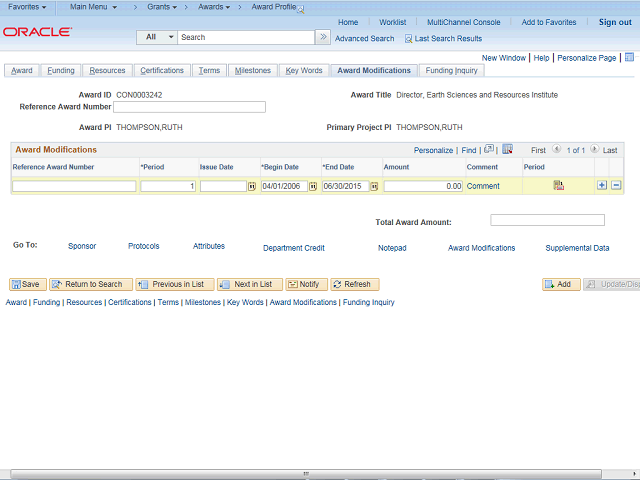This screenshot has width=640, height=480.
Task: Go to previous row arrow icon
Action: [x=556, y=149]
